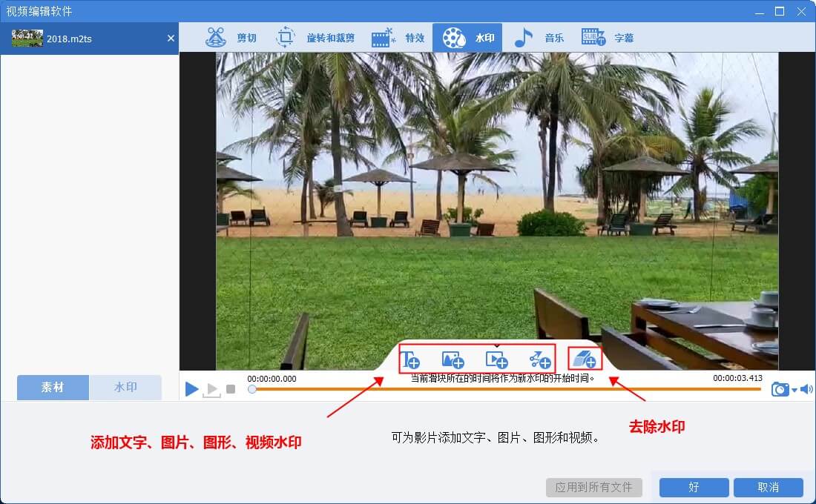This screenshot has height=504, width=816.
Task: Add an image watermark icon
Action: point(453,359)
